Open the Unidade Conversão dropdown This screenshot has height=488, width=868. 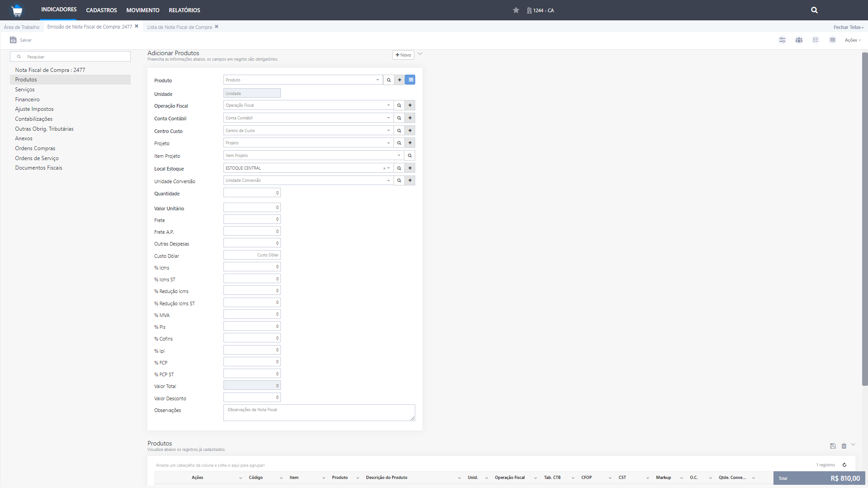coord(388,180)
